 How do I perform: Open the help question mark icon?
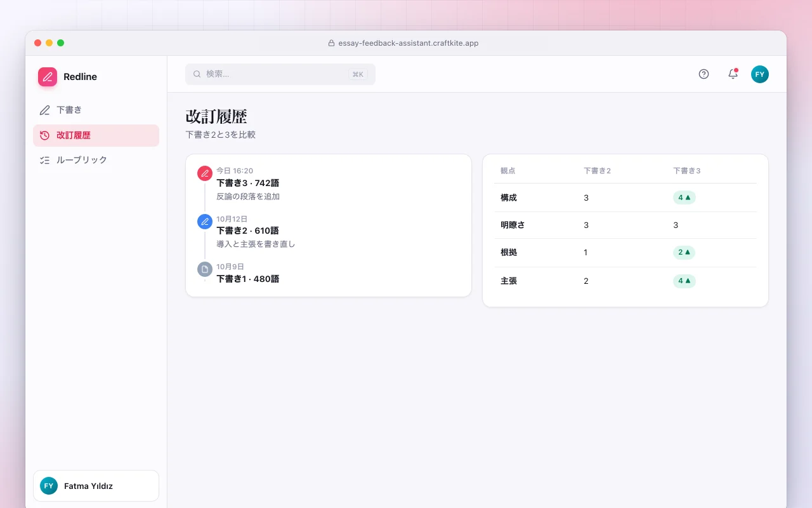click(704, 74)
